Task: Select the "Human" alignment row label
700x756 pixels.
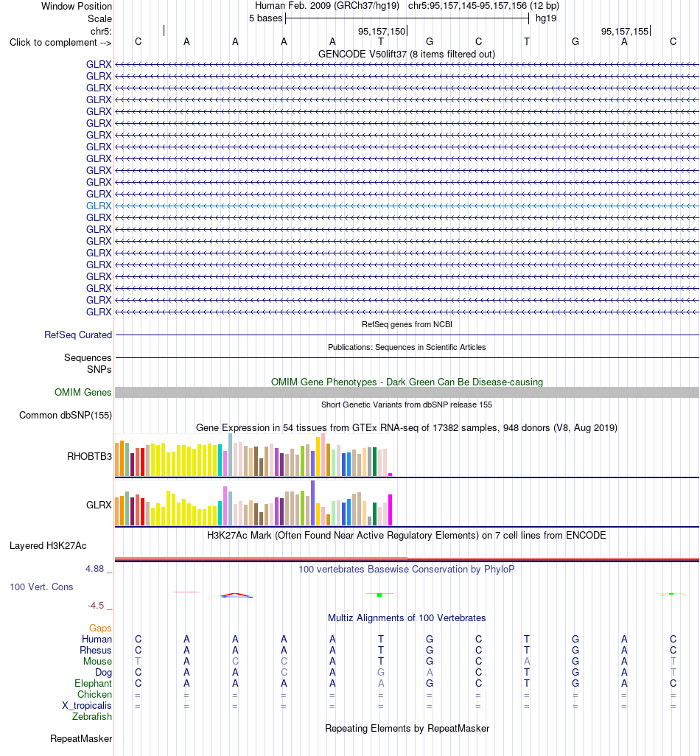Action: [x=97, y=639]
